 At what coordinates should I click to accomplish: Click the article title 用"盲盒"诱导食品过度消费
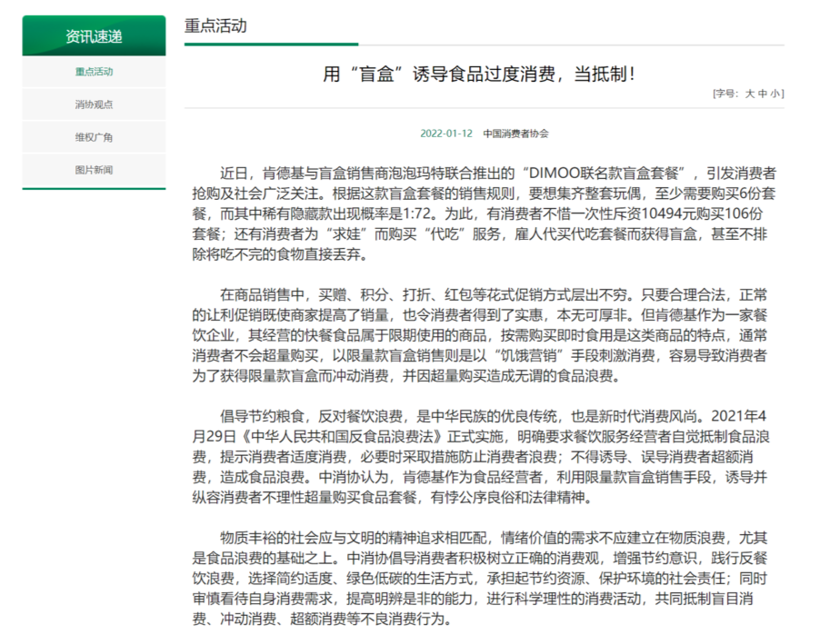[x=478, y=74]
